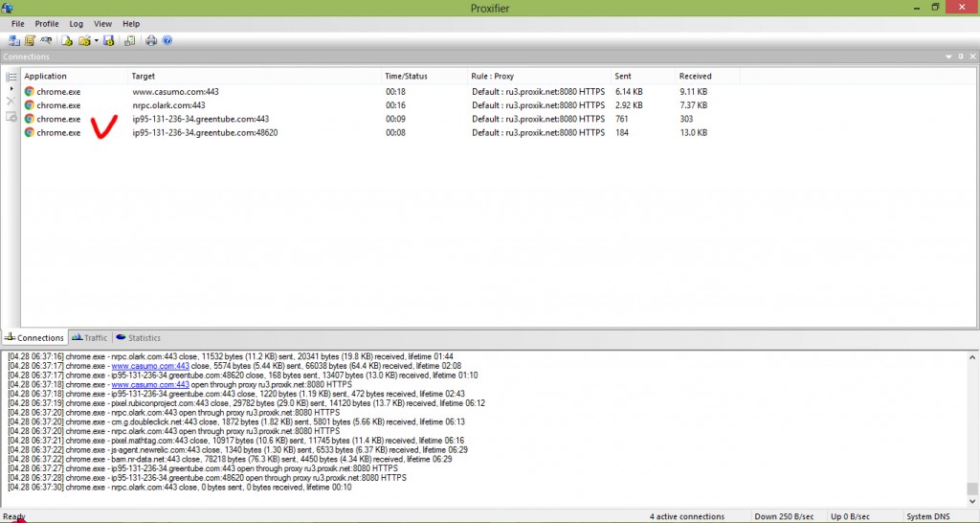Open the Help menu
Viewport: 980px width, 523px height.
(131, 24)
